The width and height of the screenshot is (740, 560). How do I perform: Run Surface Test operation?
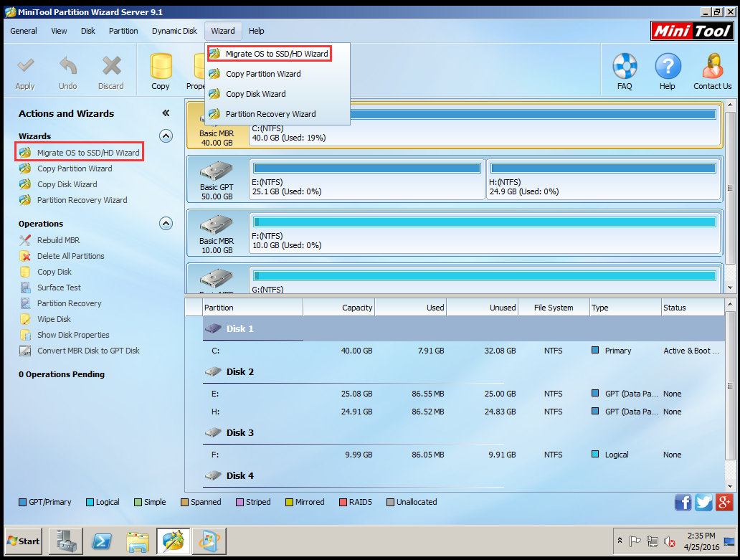[x=50, y=288]
